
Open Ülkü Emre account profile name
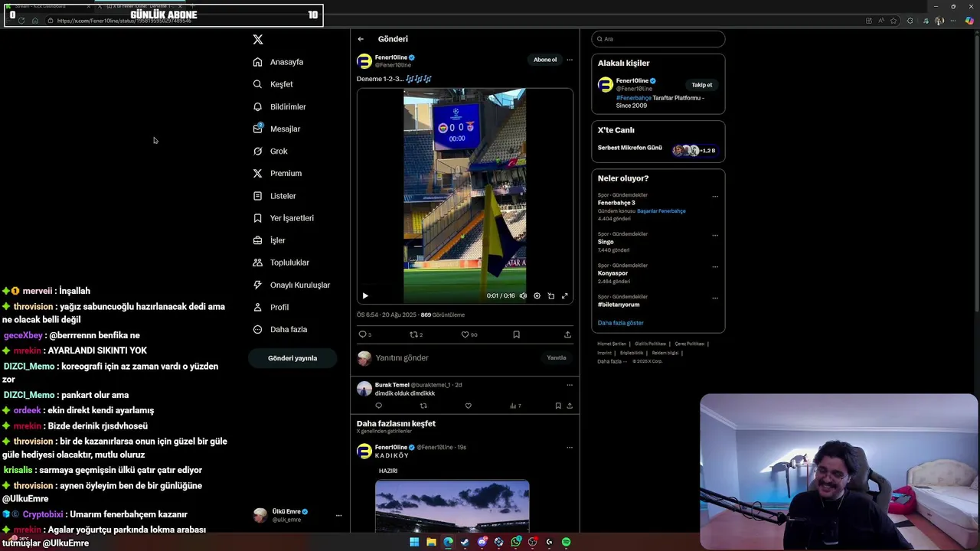286,511
